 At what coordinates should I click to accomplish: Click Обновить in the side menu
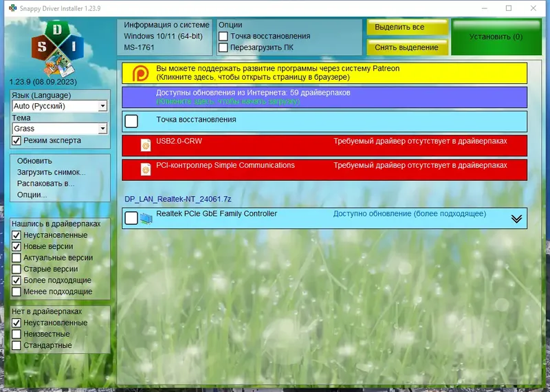point(34,161)
